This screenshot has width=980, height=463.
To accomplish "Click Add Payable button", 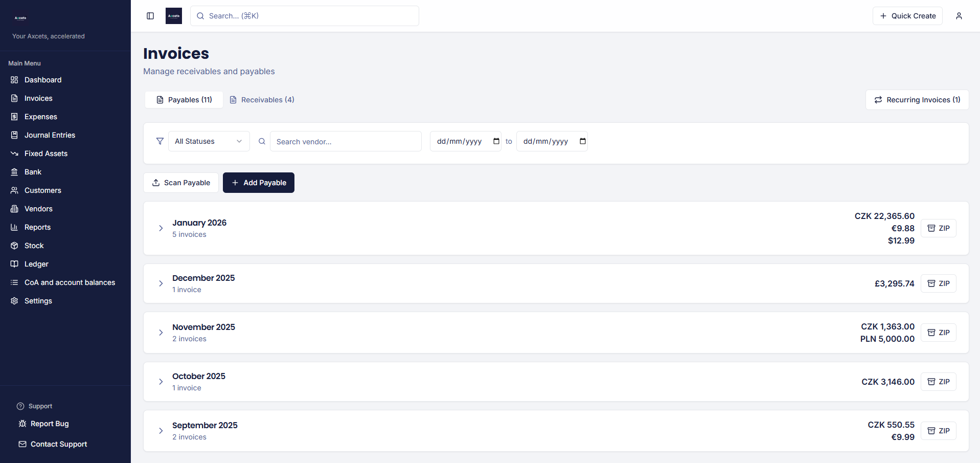I will tap(259, 183).
